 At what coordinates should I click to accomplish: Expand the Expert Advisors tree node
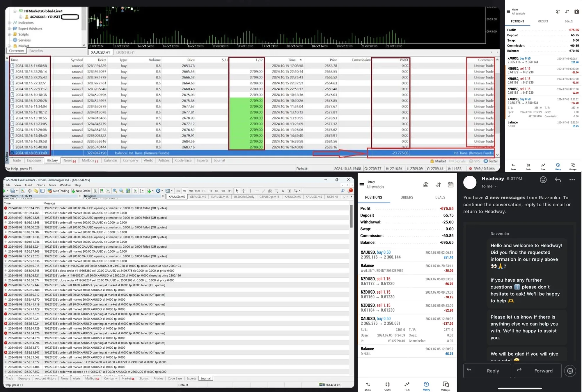pos(9,29)
